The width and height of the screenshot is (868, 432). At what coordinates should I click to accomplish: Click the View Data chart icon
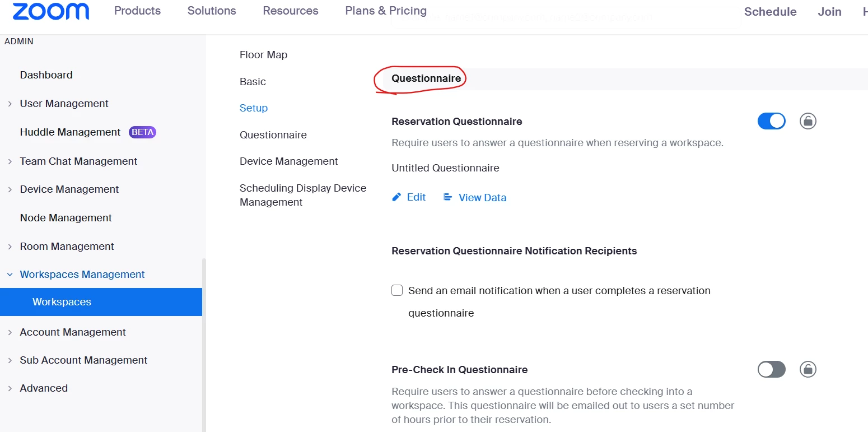pyautogui.click(x=447, y=197)
